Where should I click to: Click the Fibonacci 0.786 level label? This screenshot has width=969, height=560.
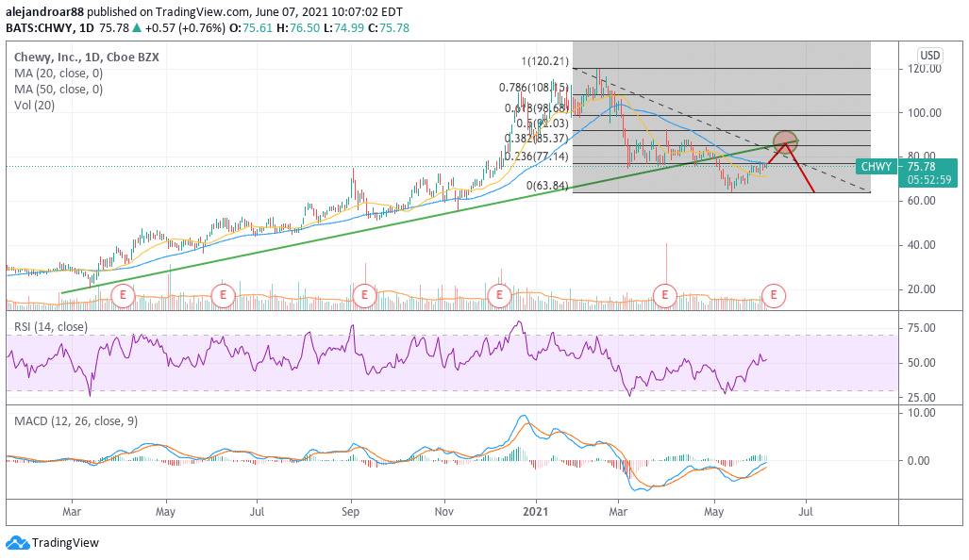click(x=534, y=88)
